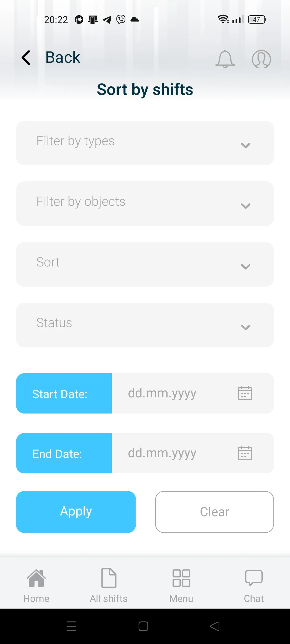290x644 pixels.
Task: Click the Clear button
Action: 215,512
